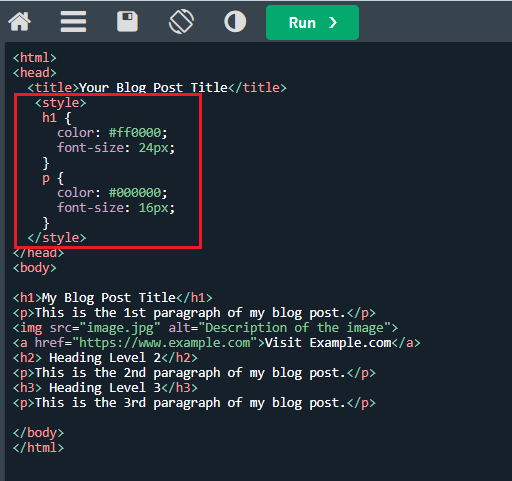
Task: Click the 'My Blog Post Title' h1 line
Action: [112, 298]
